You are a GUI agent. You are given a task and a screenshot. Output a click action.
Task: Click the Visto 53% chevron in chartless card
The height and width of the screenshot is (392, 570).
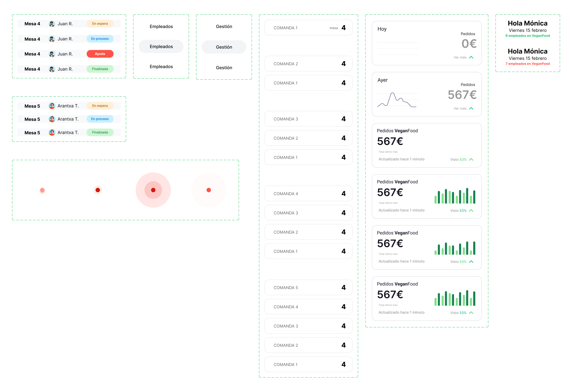(x=471, y=160)
